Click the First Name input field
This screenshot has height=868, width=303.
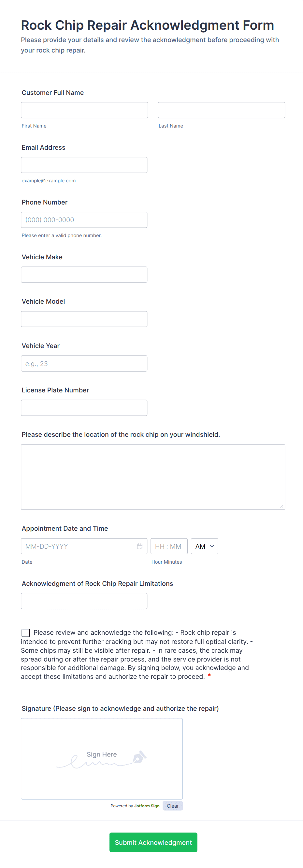pos(84,110)
